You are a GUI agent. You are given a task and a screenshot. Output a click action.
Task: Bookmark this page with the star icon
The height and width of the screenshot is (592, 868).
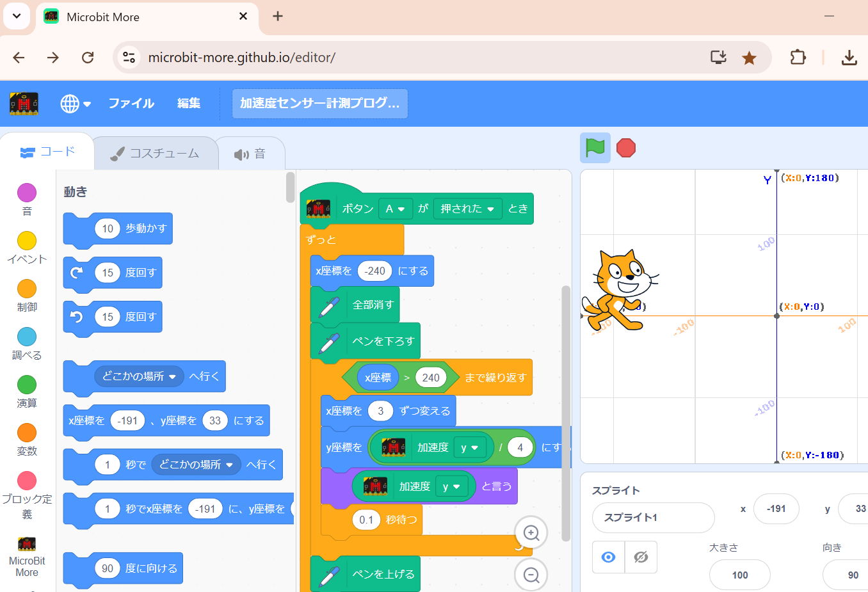point(749,58)
